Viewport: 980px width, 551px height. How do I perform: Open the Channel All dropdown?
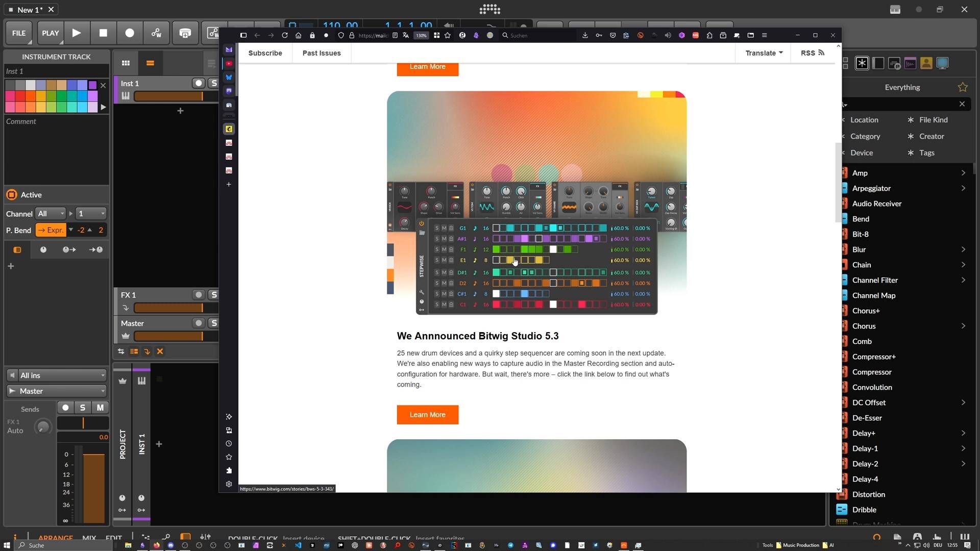pos(51,214)
